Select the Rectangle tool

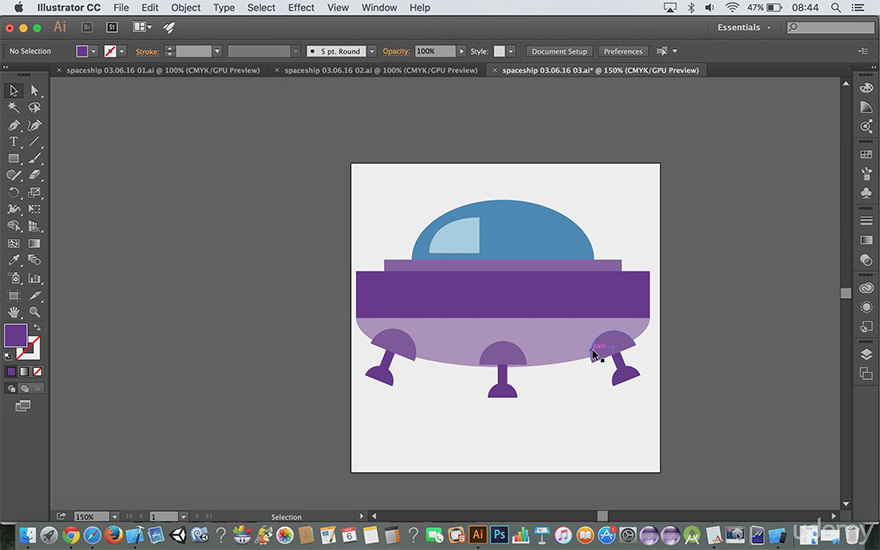pos(13,158)
